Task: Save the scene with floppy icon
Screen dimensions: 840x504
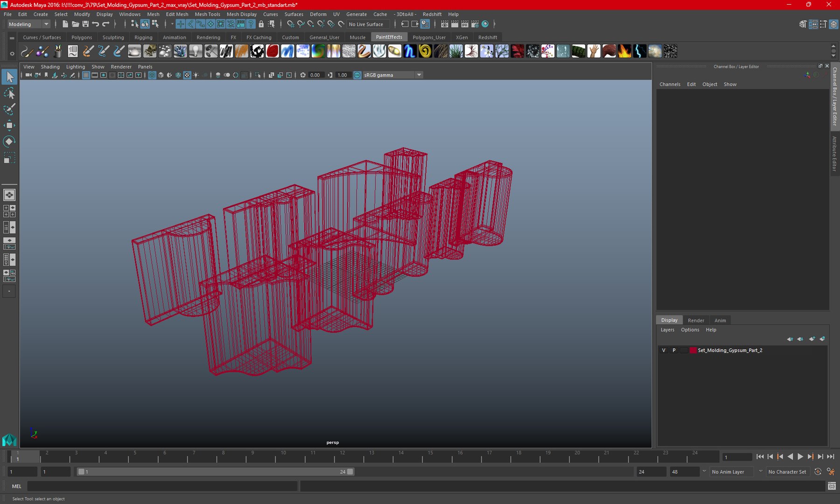Action: click(x=85, y=24)
